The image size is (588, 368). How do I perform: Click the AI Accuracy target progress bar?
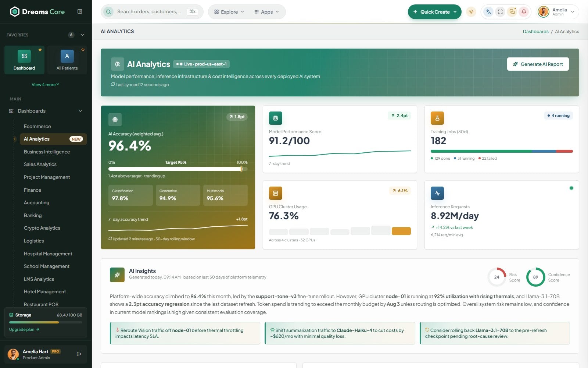pyautogui.click(x=178, y=169)
